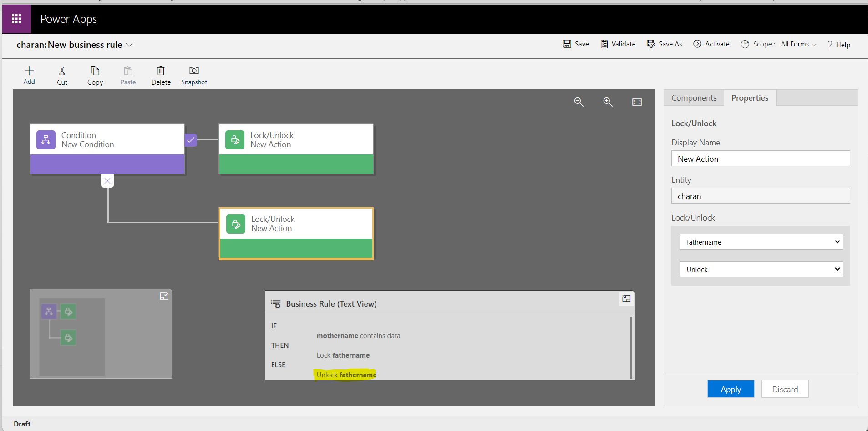Viewport: 868px width, 431px height.
Task: Click the 'Unlock fathername' text in ELSE
Action: (x=346, y=375)
